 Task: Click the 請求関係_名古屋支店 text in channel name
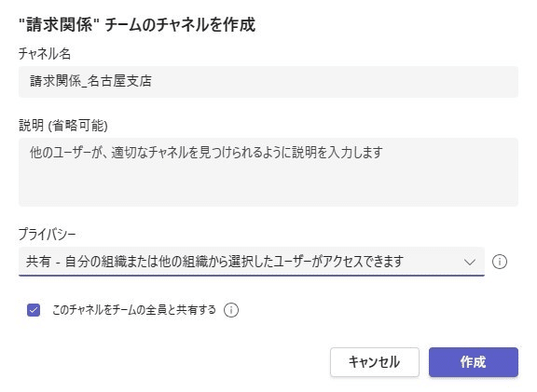(x=90, y=81)
